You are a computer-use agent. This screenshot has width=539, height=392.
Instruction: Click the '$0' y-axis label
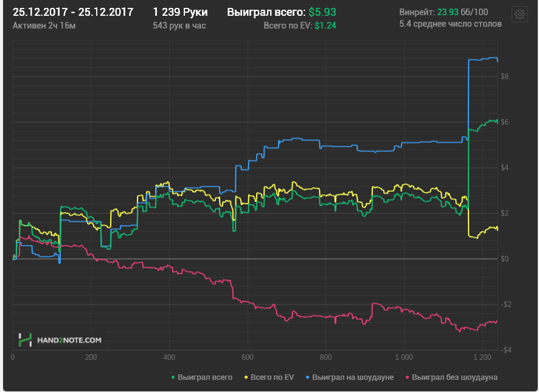(x=504, y=259)
